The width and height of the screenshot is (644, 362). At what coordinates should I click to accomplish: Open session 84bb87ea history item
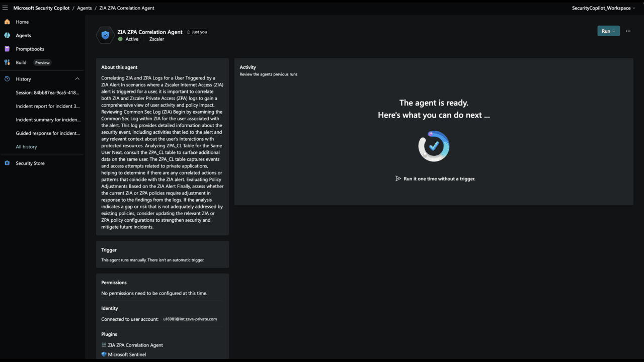click(x=47, y=93)
